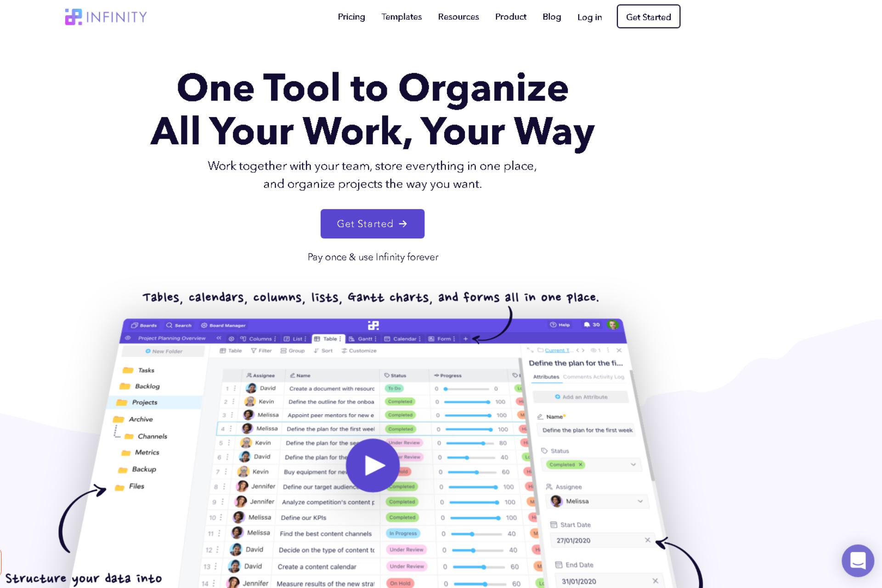Click the live chat support icon
882x588 pixels.
click(859, 560)
